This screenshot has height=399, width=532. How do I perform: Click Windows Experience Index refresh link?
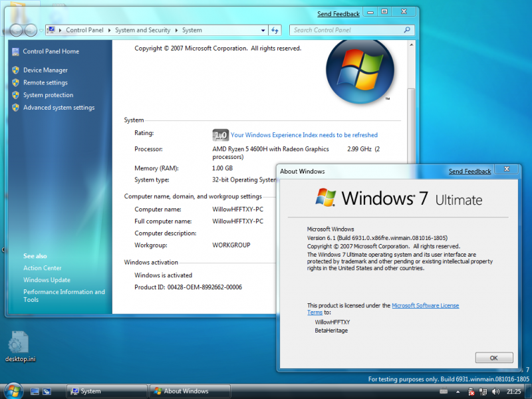click(304, 135)
